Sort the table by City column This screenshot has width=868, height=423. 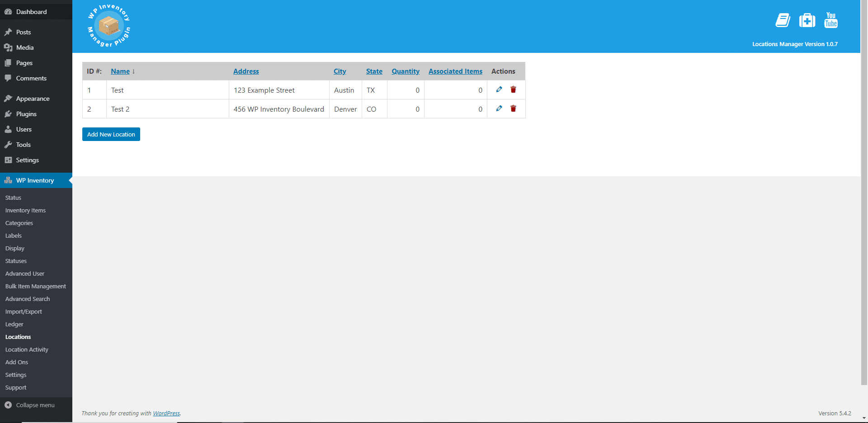click(x=340, y=71)
